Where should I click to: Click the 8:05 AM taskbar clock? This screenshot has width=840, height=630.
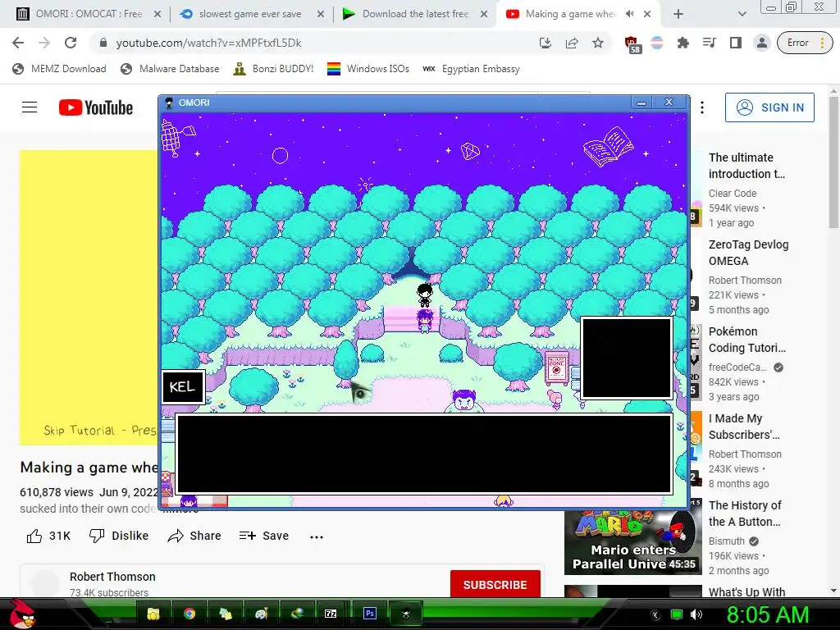pyautogui.click(x=768, y=614)
